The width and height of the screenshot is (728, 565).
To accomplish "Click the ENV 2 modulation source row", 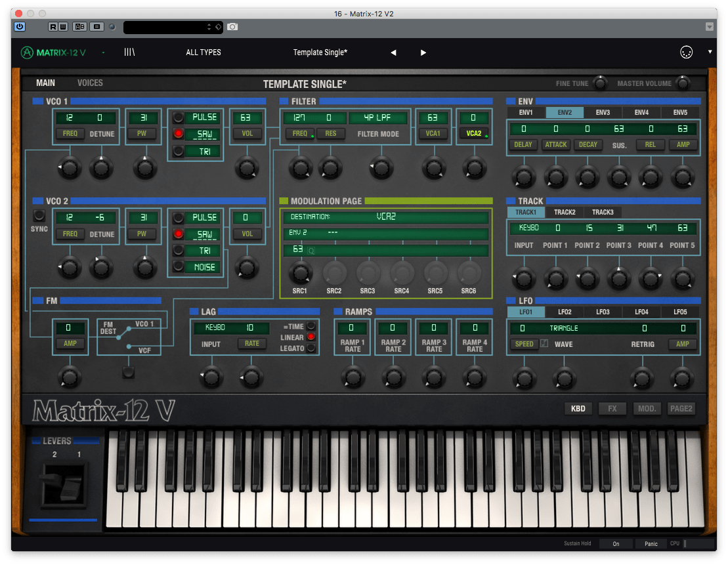I will pos(386,233).
